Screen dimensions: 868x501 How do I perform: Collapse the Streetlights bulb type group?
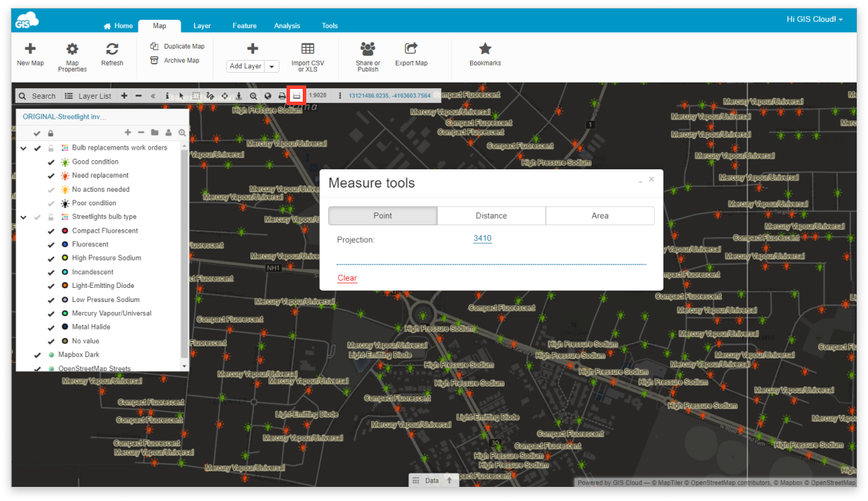tap(23, 217)
